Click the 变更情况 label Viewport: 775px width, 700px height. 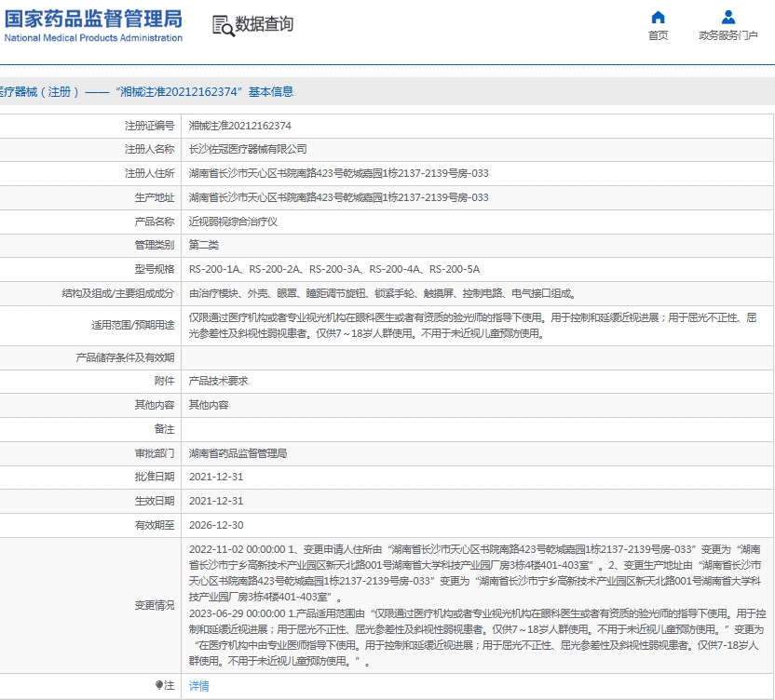pyautogui.click(x=155, y=605)
